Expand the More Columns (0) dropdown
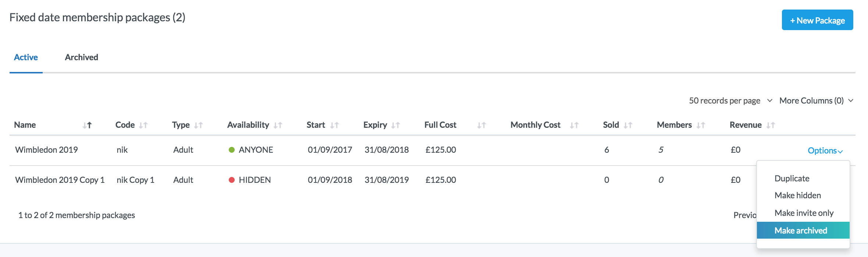The image size is (868, 257). point(816,101)
